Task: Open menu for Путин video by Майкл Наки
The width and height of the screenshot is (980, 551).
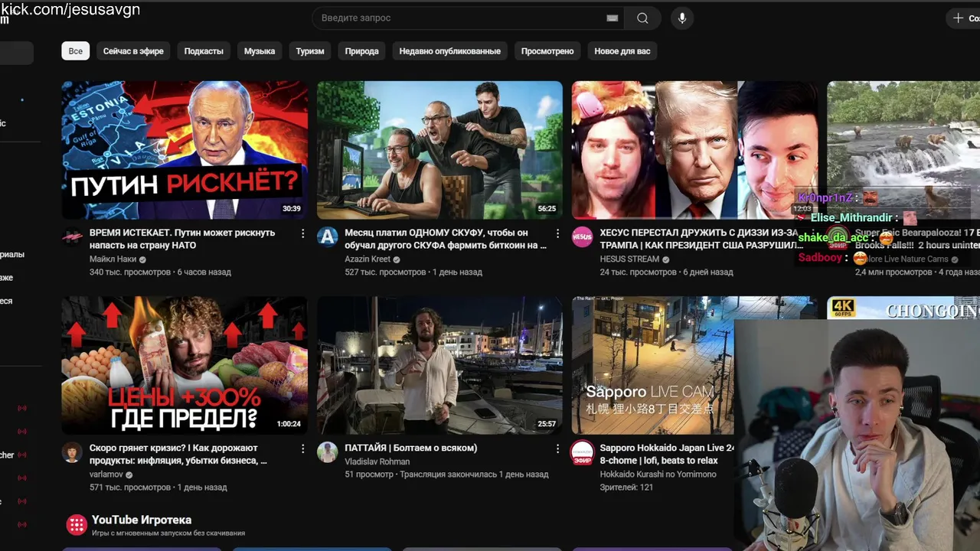Action: 302,233
